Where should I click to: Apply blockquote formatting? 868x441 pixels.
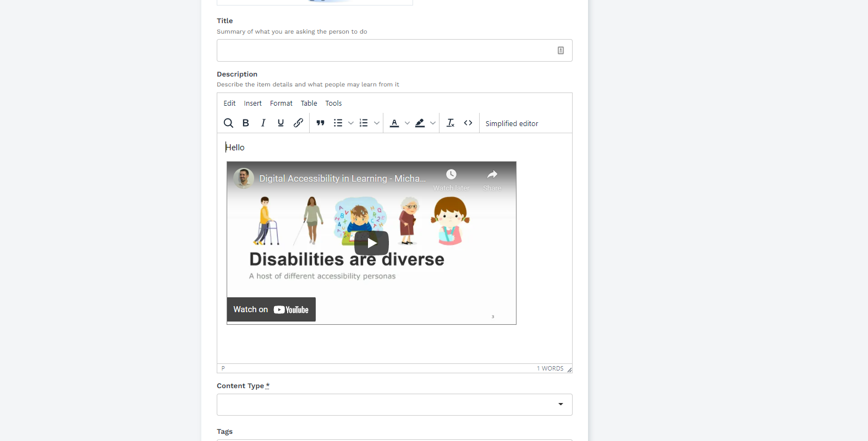click(x=320, y=123)
